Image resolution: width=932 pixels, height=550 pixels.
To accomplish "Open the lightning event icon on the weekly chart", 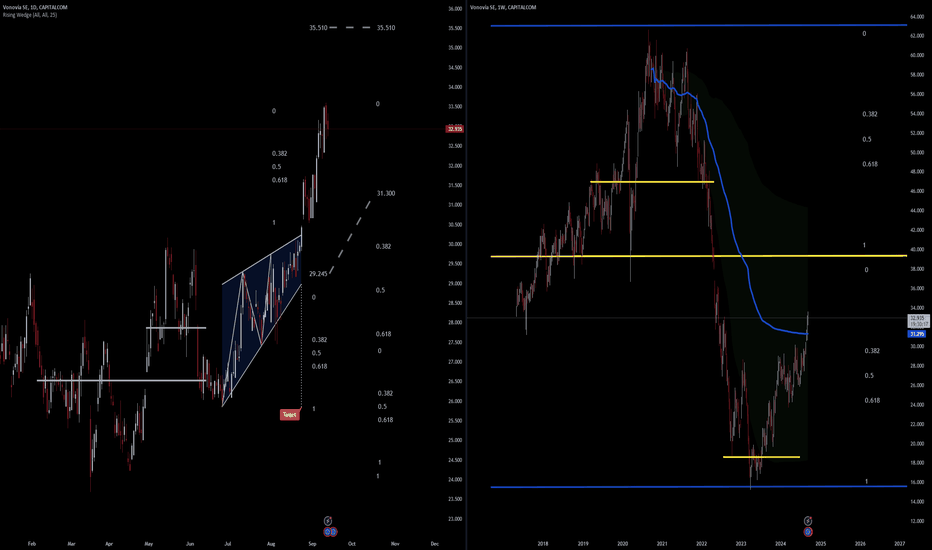I will [808, 521].
